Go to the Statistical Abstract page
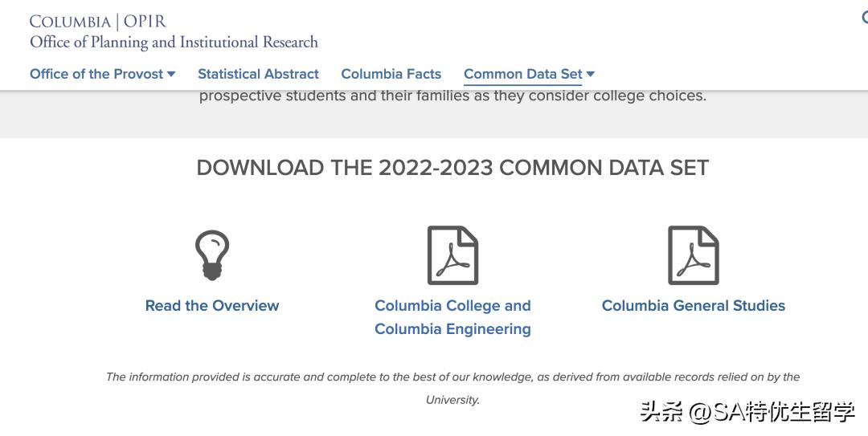This screenshot has width=868, height=436. click(258, 74)
